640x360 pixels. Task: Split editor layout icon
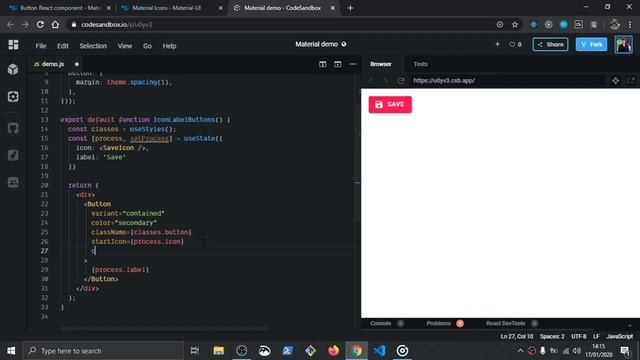[x=322, y=64]
